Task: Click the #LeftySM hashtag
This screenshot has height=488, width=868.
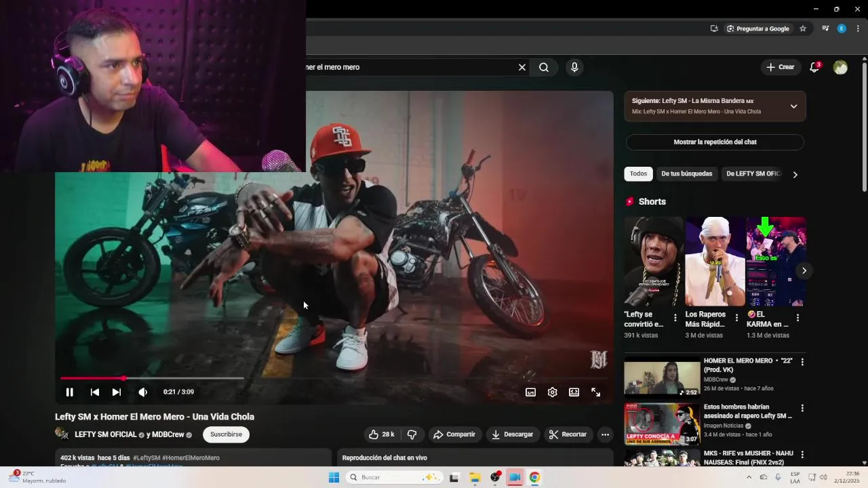Action: (146, 458)
